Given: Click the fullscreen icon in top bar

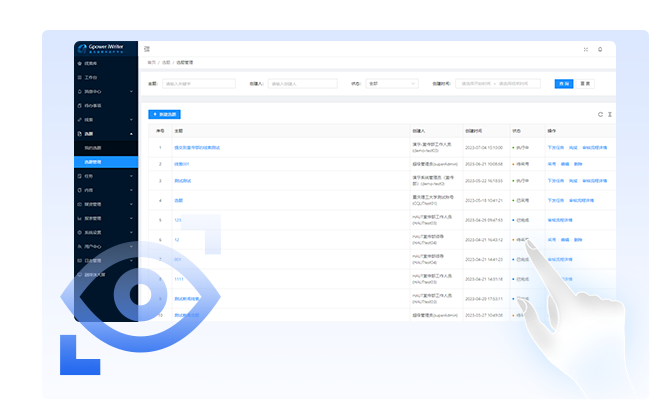Looking at the screenshot, I should [586, 48].
